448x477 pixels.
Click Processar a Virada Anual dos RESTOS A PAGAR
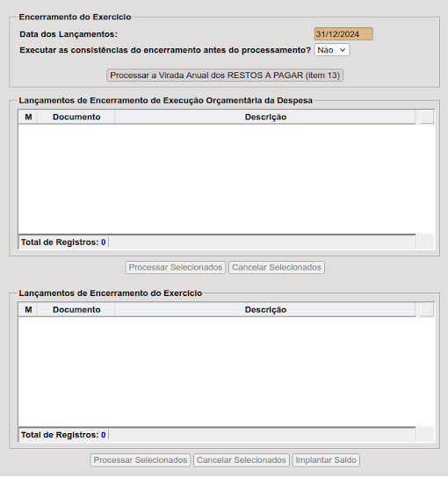(x=225, y=76)
